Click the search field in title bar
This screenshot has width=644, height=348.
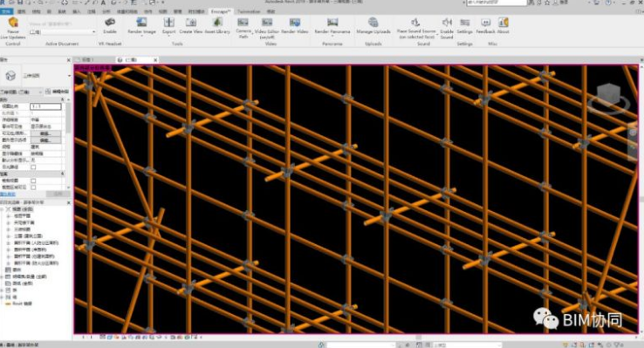point(497,3)
